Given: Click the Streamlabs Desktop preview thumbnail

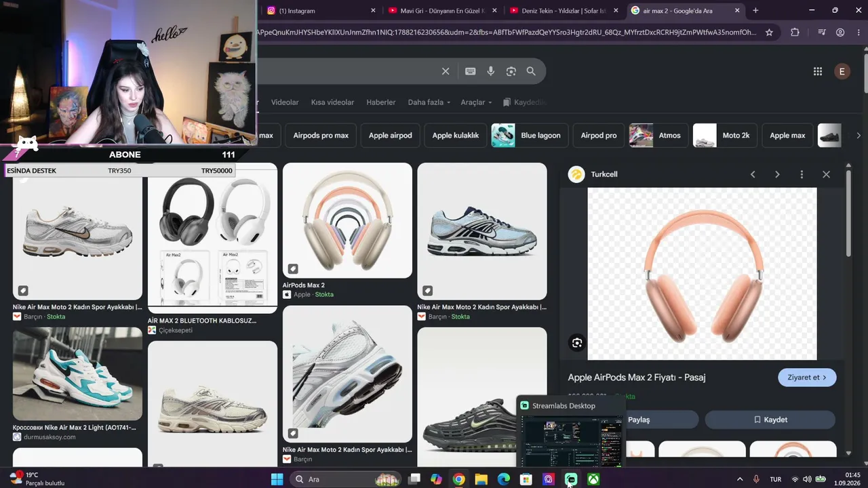Looking at the screenshot, I should [570, 441].
